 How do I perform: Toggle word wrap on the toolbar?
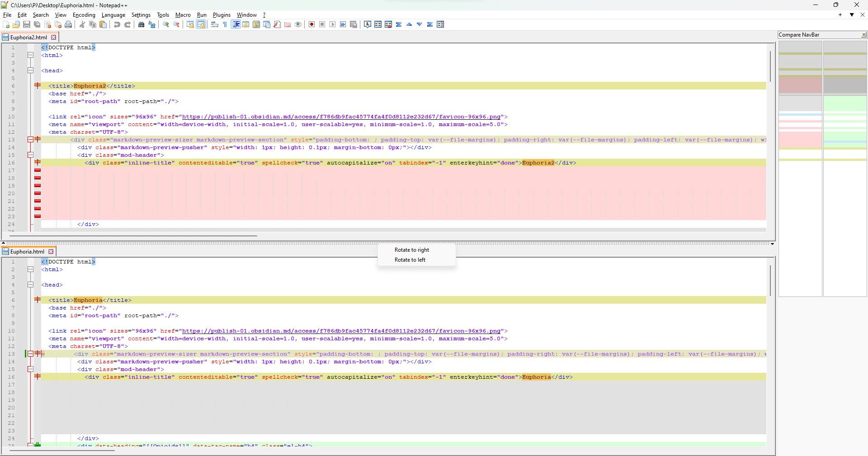(214, 24)
